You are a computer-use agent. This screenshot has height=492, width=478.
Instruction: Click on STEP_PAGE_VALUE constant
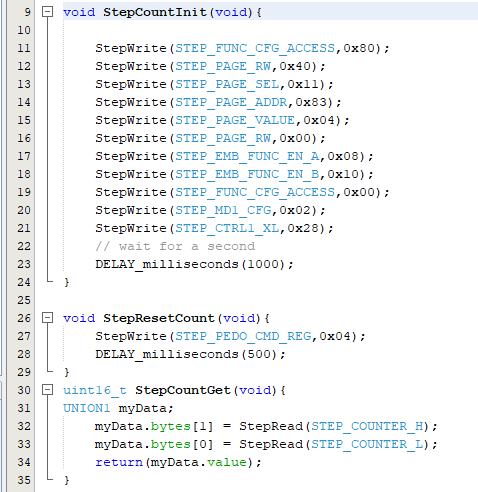click(235, 120)
